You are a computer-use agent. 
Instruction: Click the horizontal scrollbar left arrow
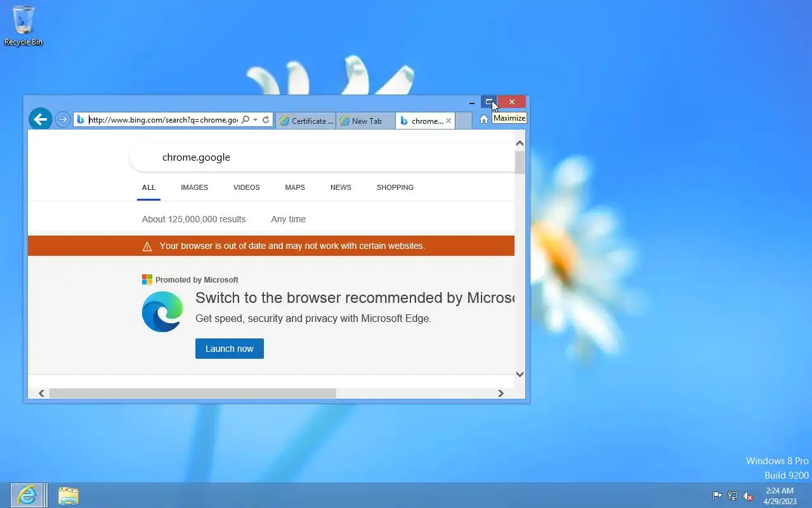tap(42, 394)
